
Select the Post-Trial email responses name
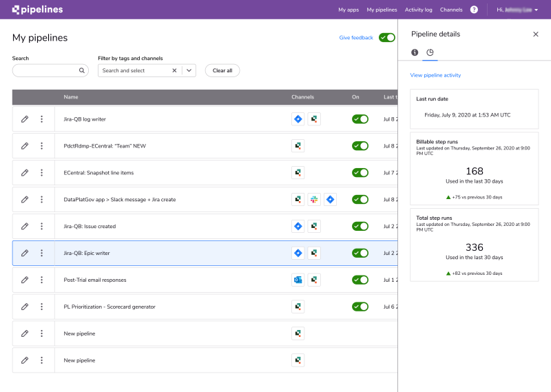(x=95, y=280)
